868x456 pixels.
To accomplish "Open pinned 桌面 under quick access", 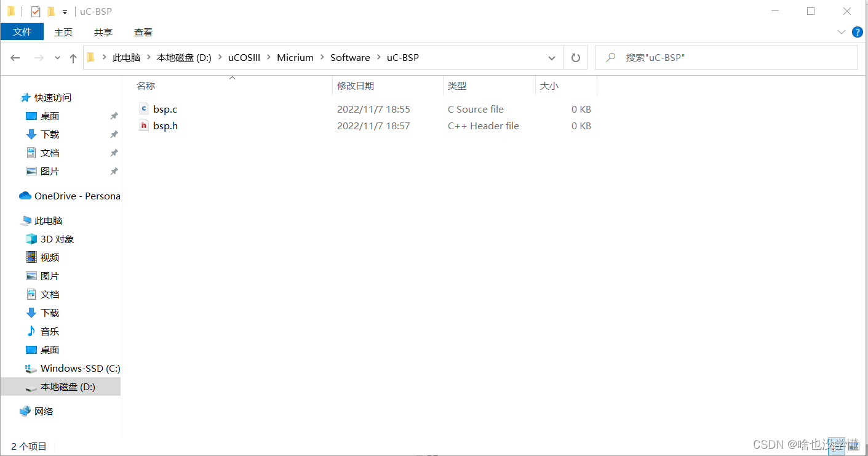I will [50, 116].
